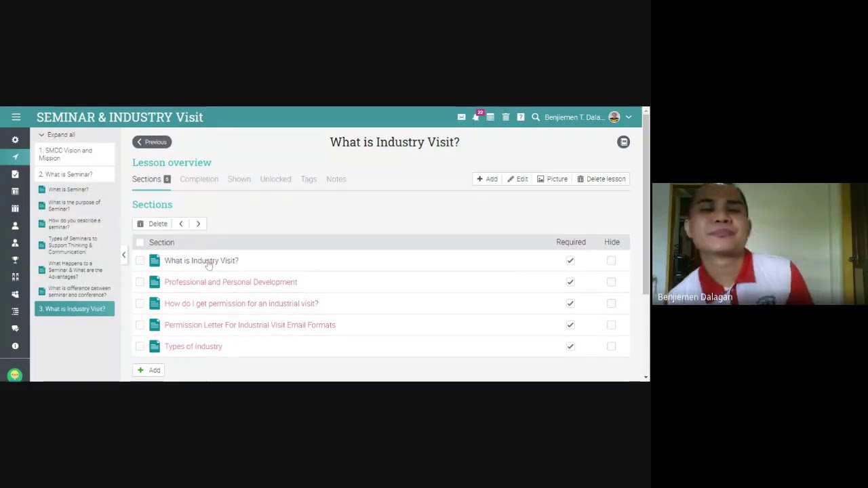868x488 pixels.
Task: Expand all lessons in outline
Action: pos(57,135)
